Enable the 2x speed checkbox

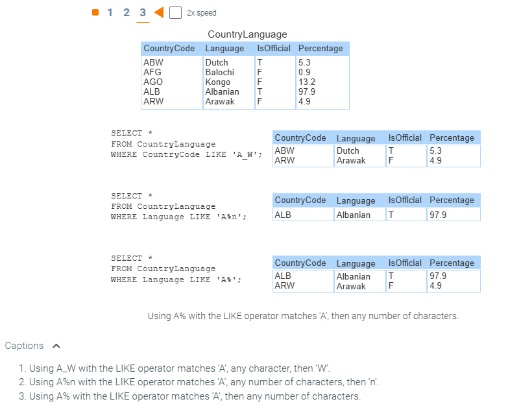click(x=175, y=13)
